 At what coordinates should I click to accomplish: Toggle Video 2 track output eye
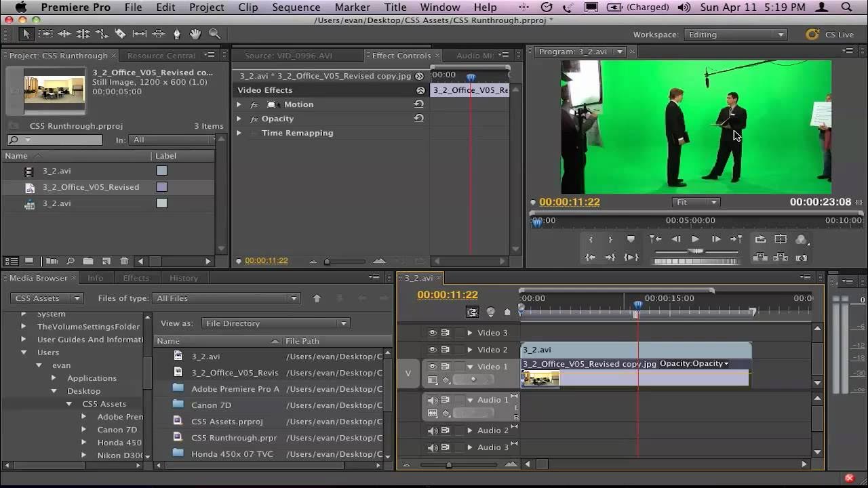point(432,350)
